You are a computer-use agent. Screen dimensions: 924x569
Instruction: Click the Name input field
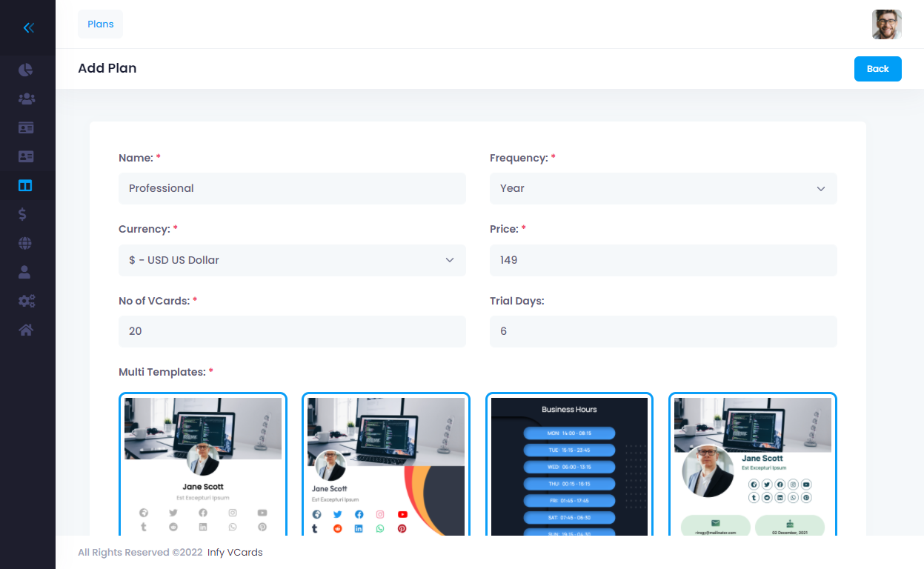[x=292, y=189]
